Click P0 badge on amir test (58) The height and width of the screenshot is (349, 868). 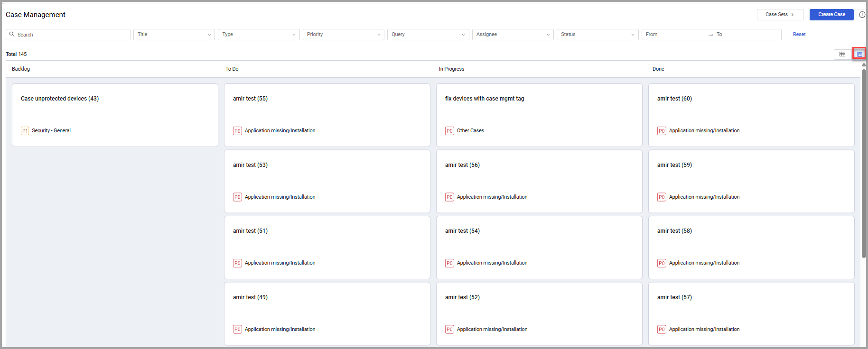pyautogui.click(x=662, y=263)
